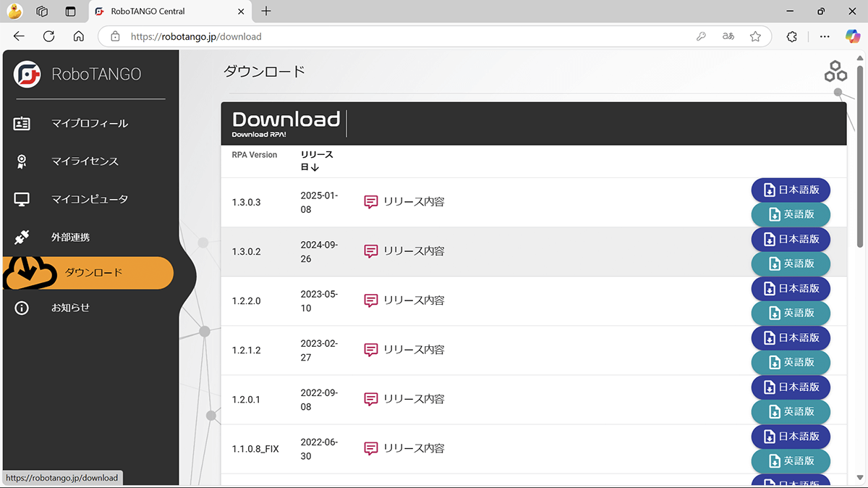Open a new browser tab
The height and width of the screenshot is (488, 868).
pos(266,11)
